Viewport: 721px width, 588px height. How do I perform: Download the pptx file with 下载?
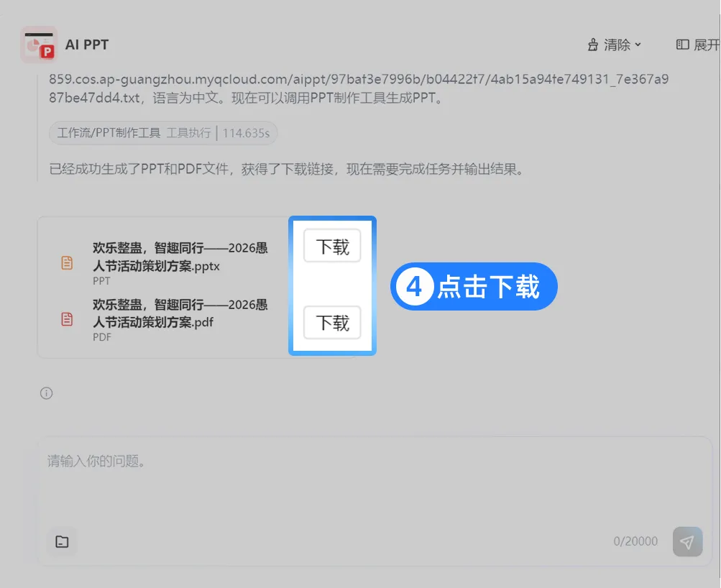(x=332, y=246)
